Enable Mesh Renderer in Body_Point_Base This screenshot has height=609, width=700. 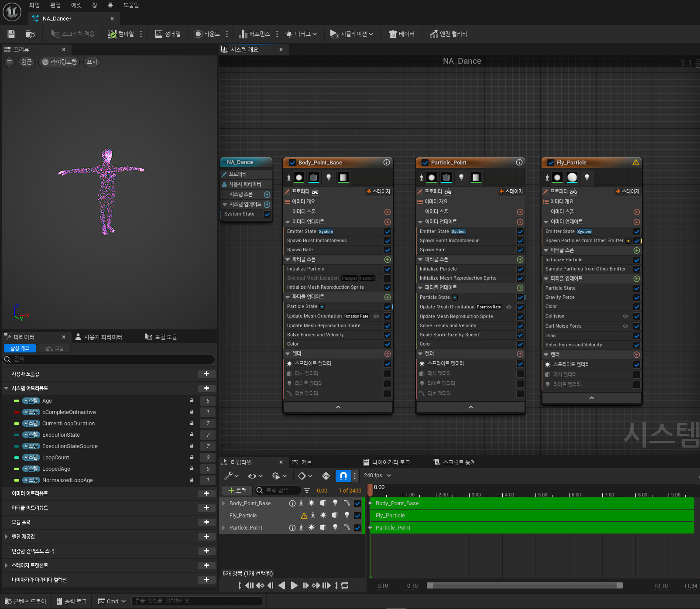387,374
